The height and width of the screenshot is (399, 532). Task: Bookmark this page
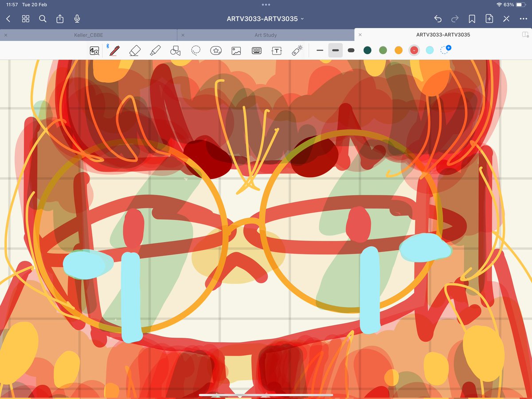coord(472,19)
